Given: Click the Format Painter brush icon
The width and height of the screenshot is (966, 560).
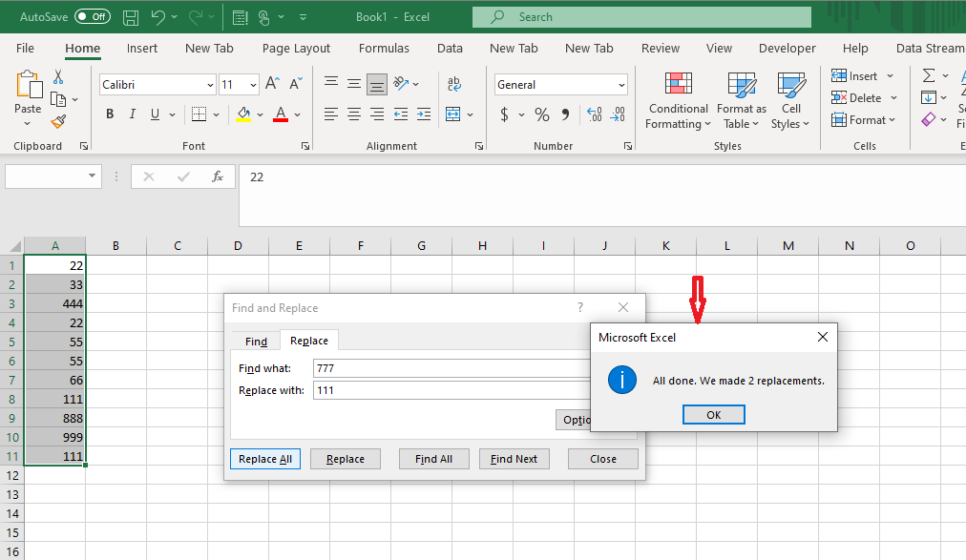Looking at the screenshot, I should 58,122.
